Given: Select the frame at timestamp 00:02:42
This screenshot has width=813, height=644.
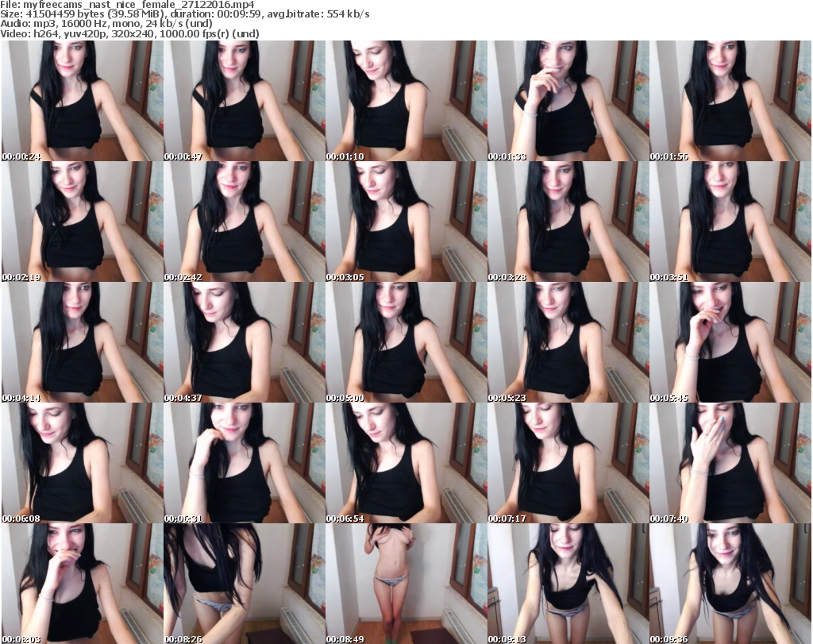Looking at the screenshot, I should (245, 222).
